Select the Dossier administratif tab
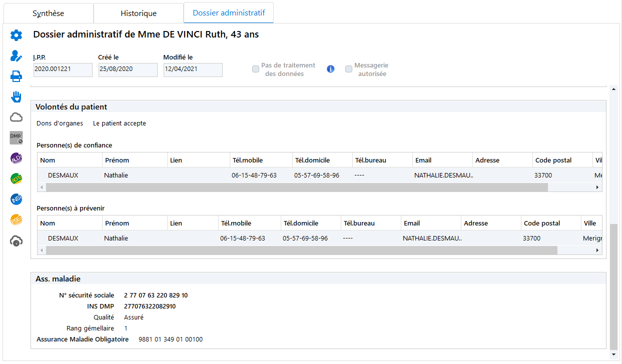 [x=229, y=13]
